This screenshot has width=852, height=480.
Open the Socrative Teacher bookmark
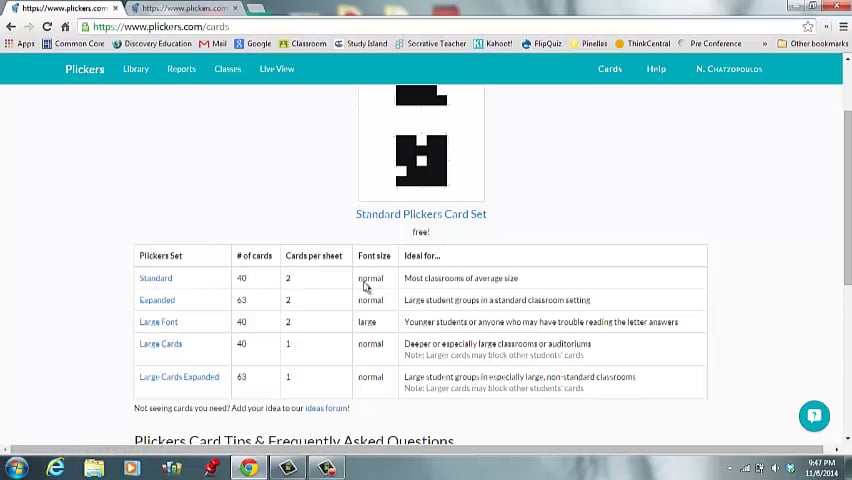click(x=430, y=43)
